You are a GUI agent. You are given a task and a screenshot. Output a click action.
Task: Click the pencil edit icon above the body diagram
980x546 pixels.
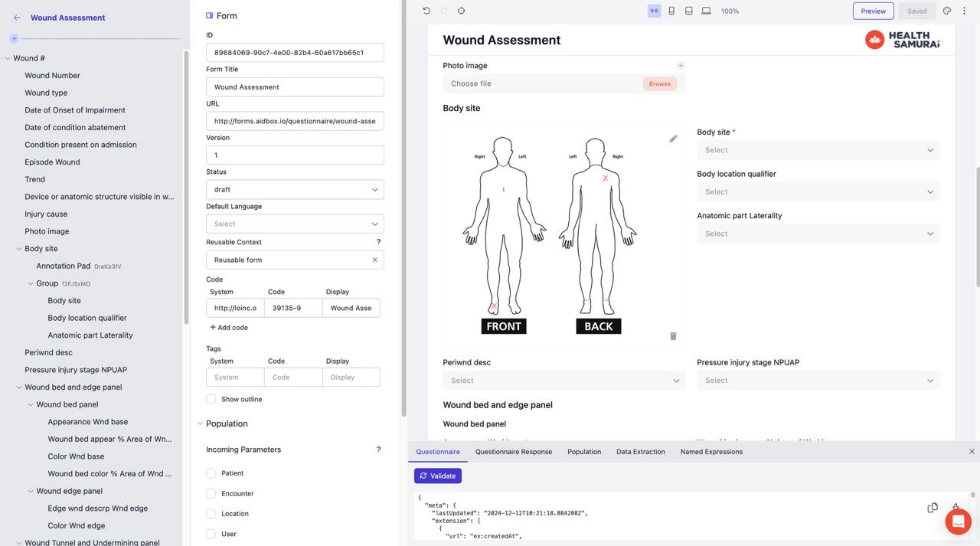673,139
